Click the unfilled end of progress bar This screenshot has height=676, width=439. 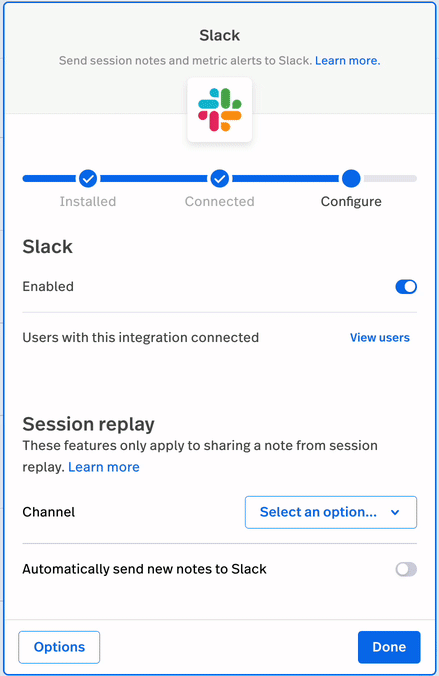coord(390,178)
